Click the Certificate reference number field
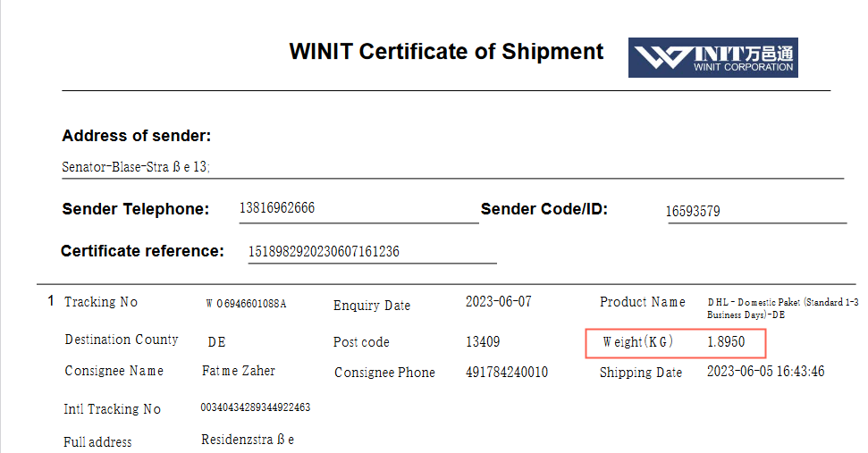 tap(324, 252)
